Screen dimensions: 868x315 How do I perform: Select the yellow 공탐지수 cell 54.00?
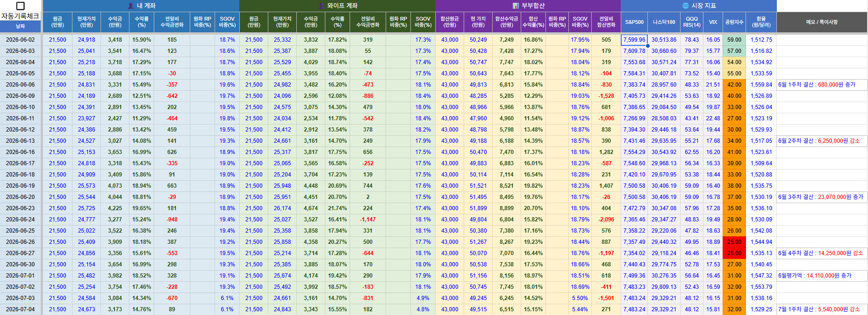[x=734, y=62]
